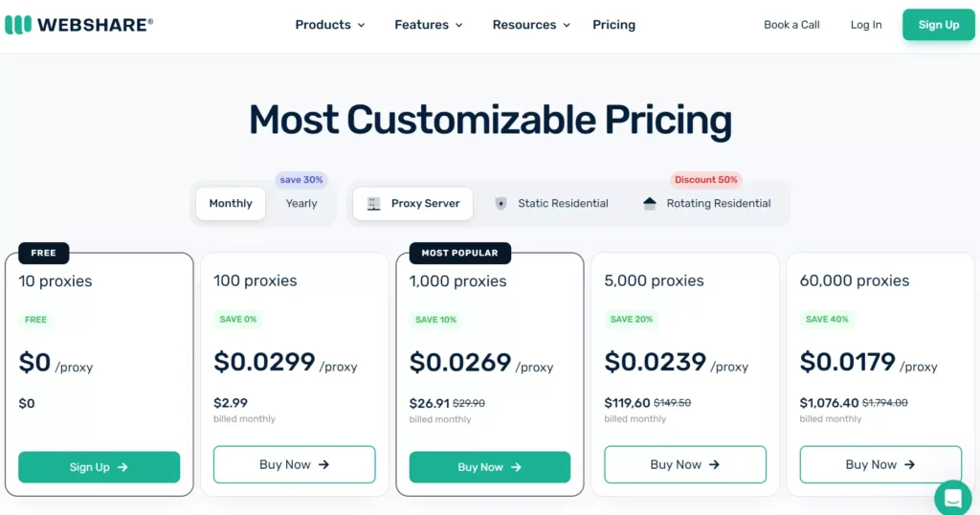The image size is (980, 515).
Task: Expand the Resources dropdown menu
Action: (531, 25)
